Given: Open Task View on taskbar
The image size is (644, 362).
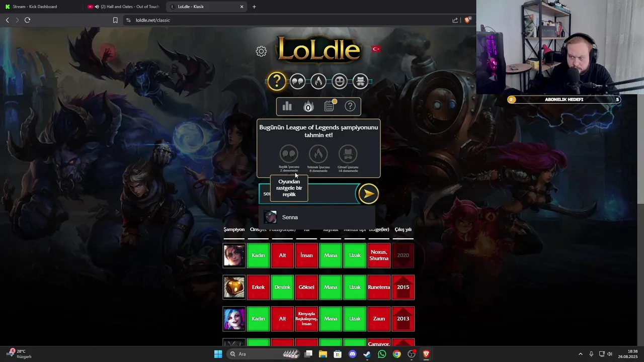Looking at the screenshot, I should (308, 354).
